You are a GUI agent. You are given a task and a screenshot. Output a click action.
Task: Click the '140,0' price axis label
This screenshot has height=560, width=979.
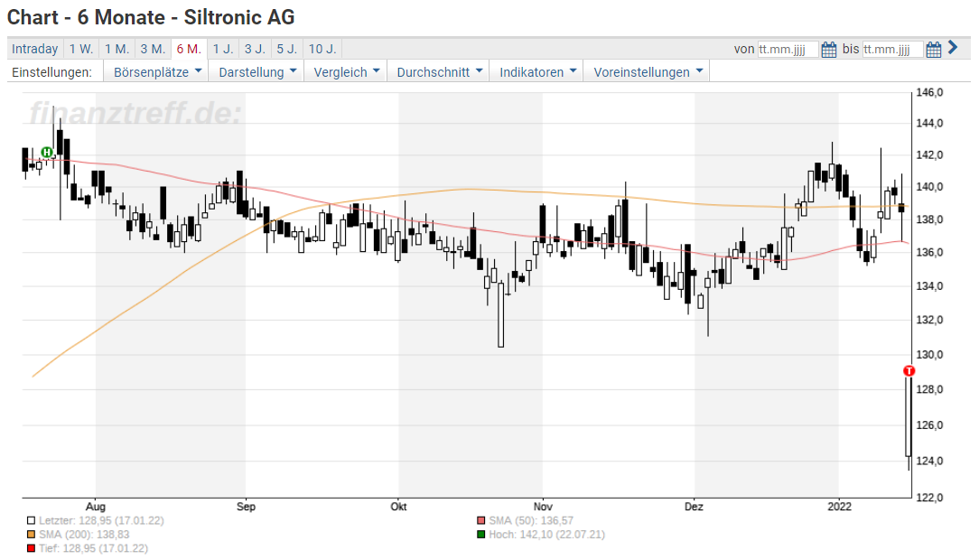(x=929, y=187)
